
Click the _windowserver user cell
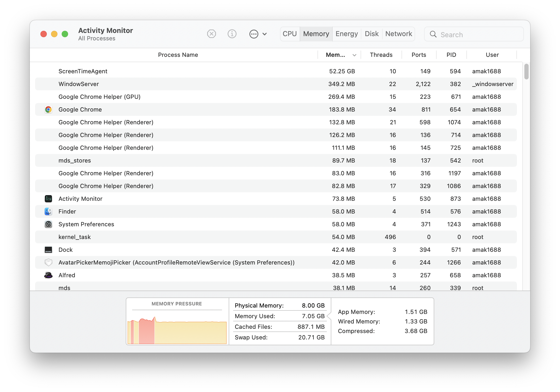(493, 84)
